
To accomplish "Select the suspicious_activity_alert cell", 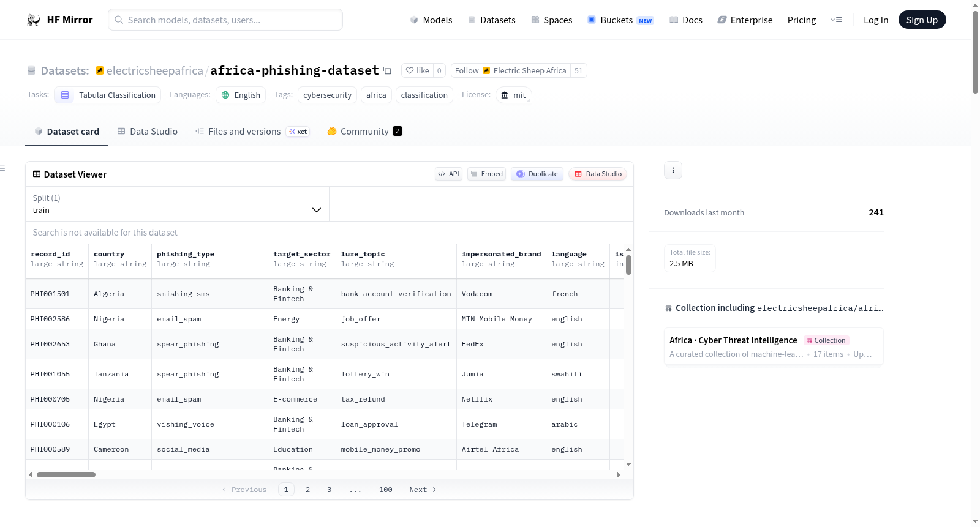I will click(396, 344).
